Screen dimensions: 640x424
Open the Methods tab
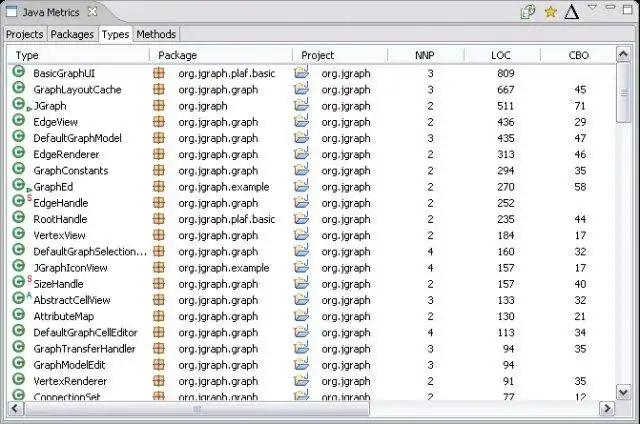click(156, 34)
